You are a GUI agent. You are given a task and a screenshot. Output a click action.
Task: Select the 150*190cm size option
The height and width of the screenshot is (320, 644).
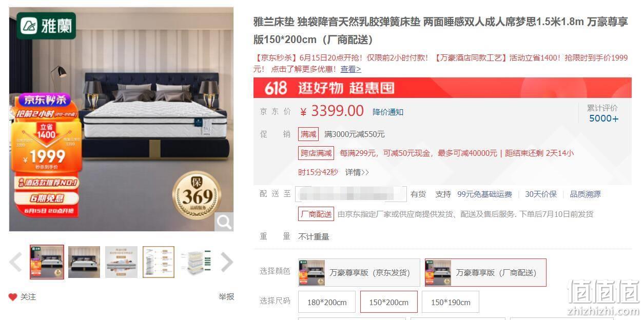[x=451, y=302]
